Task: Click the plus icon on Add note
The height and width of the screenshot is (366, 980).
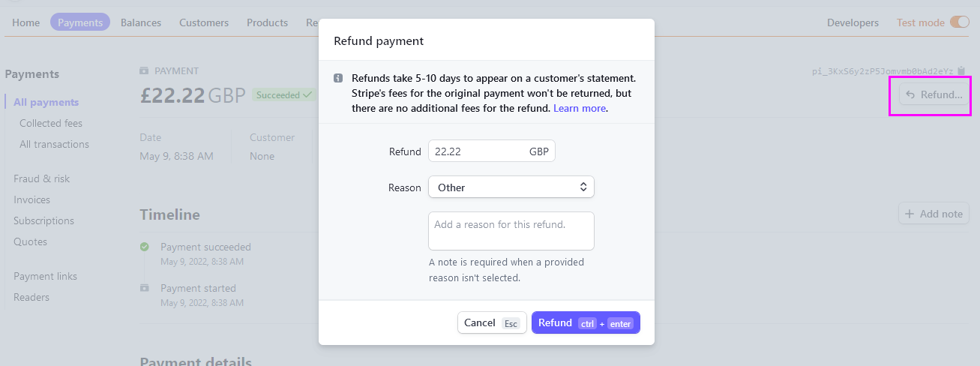Action: pos(910,214)
